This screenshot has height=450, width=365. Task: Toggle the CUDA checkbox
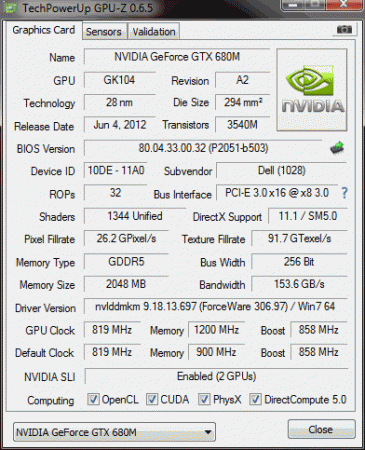[x=152, y=399]
